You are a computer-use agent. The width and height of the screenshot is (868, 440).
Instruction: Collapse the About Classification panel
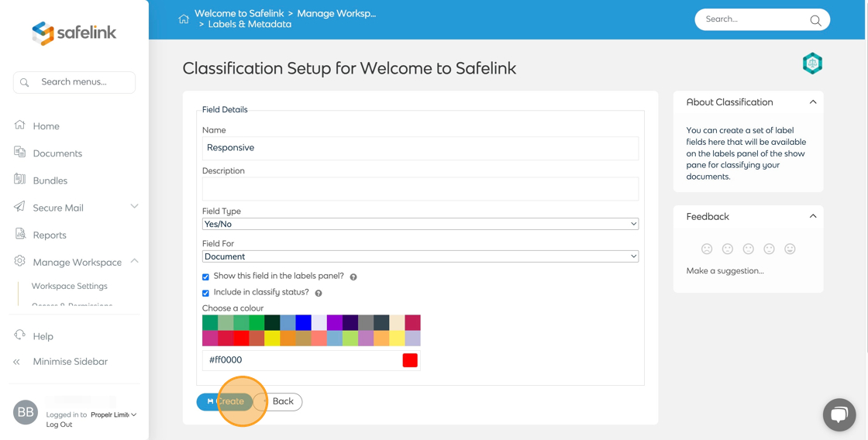point(812,102)
